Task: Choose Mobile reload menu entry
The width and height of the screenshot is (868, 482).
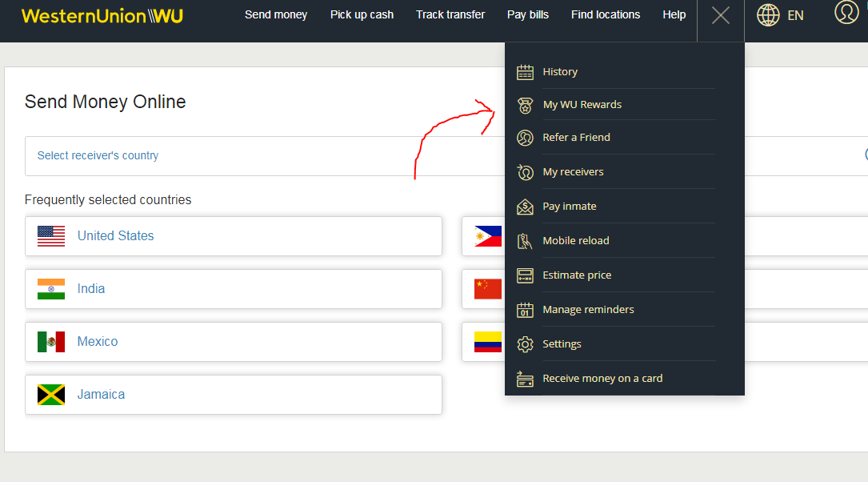Action: coord(576,240)
